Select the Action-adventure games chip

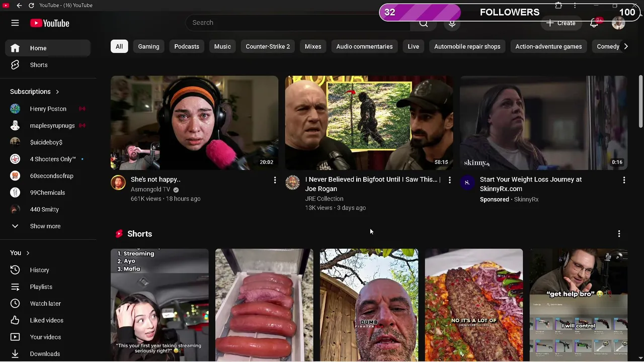pos(548,46)
